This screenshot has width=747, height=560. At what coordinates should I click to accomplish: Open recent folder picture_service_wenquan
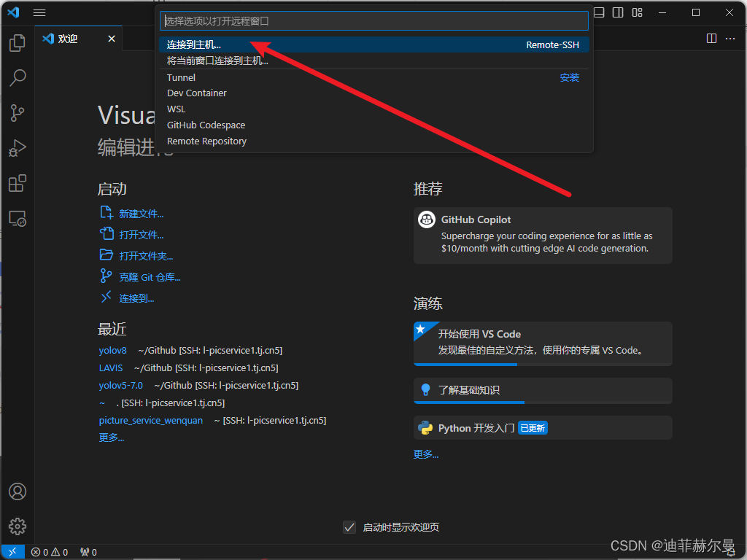tap(150, 421)
